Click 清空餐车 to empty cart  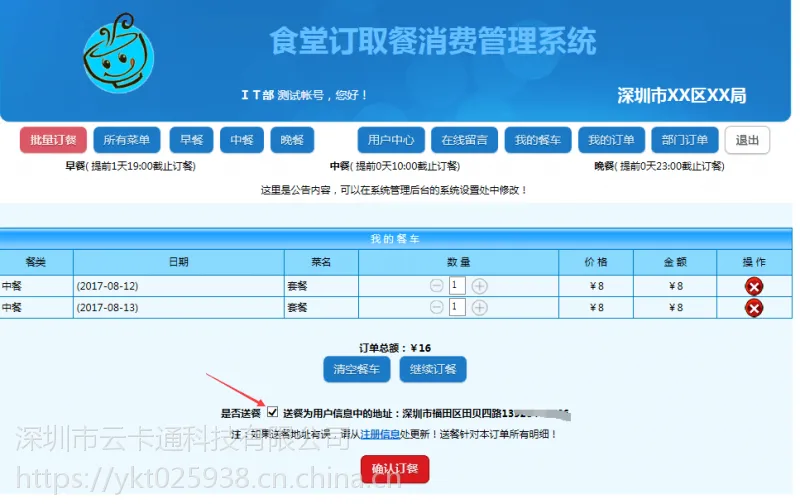click(x=357, y=369)
